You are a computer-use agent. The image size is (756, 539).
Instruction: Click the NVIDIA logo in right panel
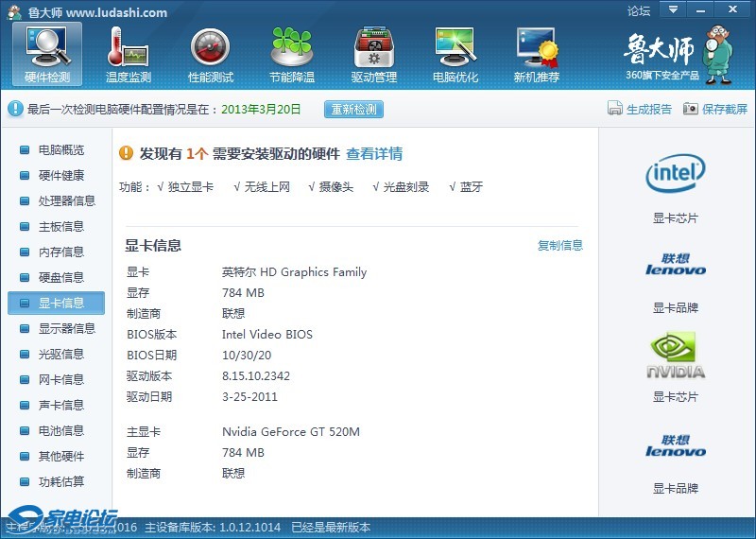pyautogui.click(x=675, y=356)
